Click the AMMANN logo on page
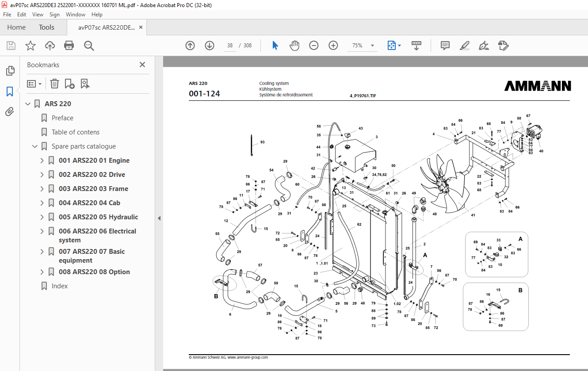This screenshot has height=371, width=588. (537, 86)
